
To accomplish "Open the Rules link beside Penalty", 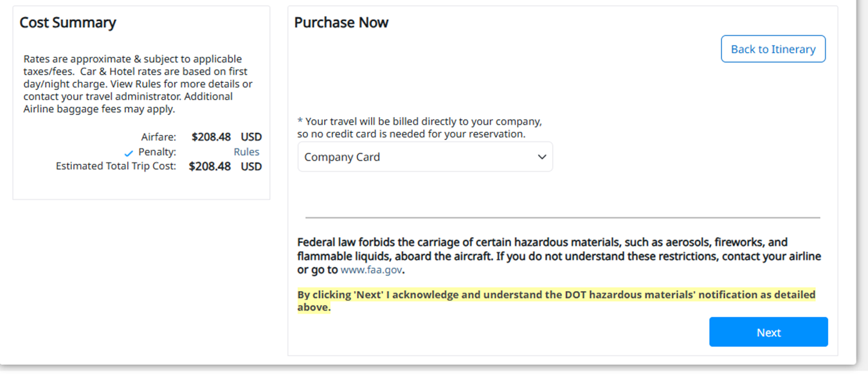I will point(246,152).
